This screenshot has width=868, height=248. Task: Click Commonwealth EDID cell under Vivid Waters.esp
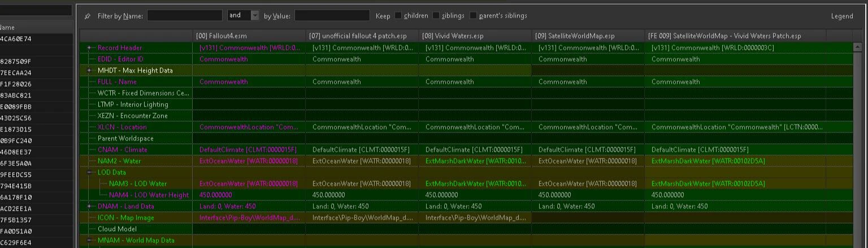[475, 59]
